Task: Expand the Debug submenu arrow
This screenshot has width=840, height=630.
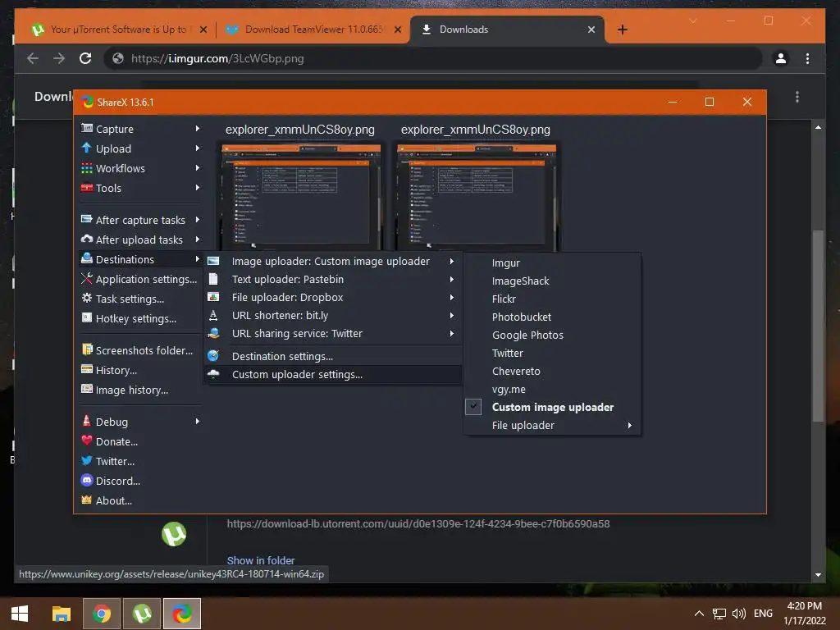Action: [x=197, y=422]
